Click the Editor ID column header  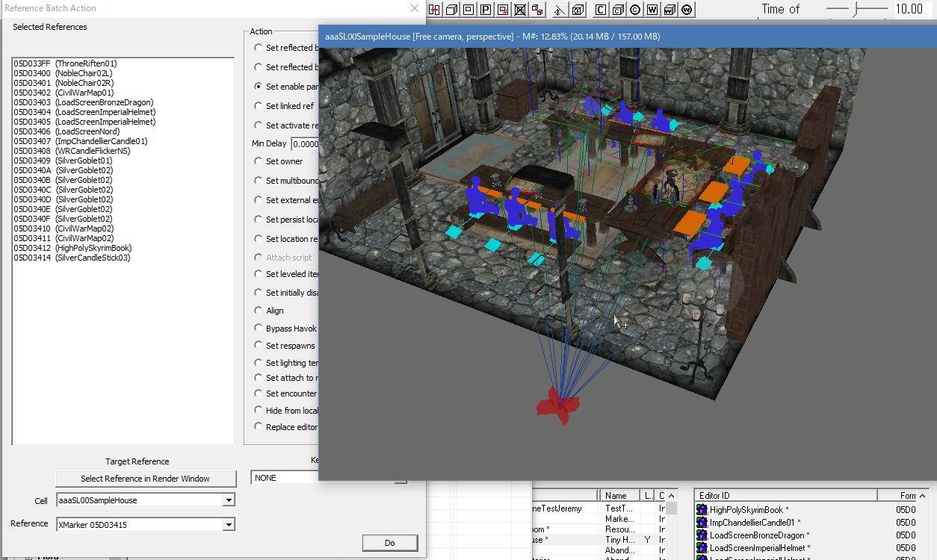[785, 496]
